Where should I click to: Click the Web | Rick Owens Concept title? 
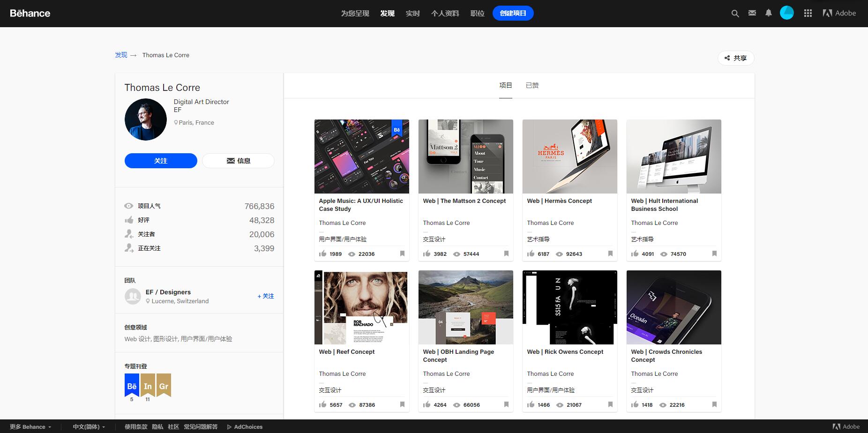click(x=565, y=352)
